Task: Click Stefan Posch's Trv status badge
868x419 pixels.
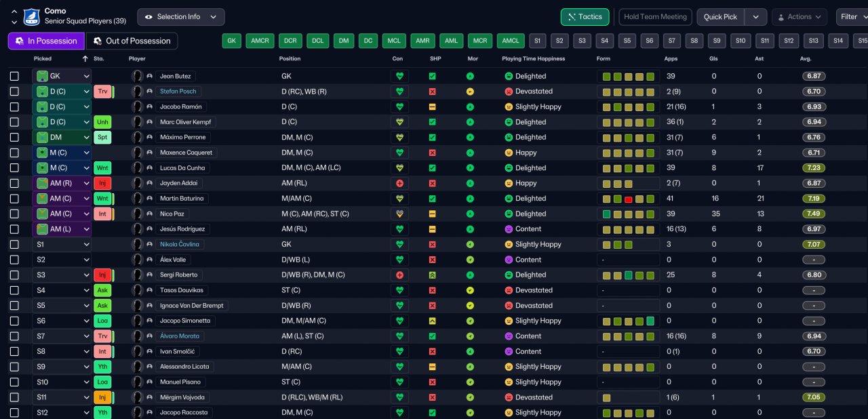Action: click(x=102, y=92)
